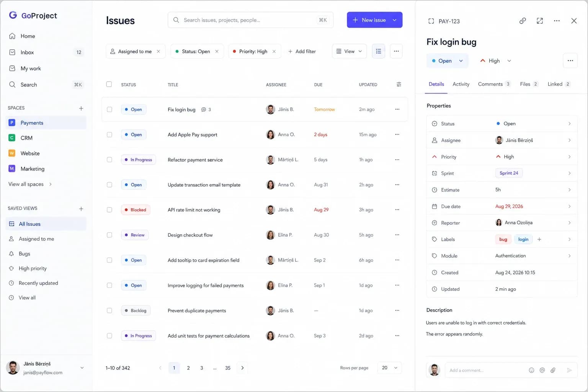Screen dimensions: 588x392
Task: Attach a file to the comment
Action: [x=553, y=370]
